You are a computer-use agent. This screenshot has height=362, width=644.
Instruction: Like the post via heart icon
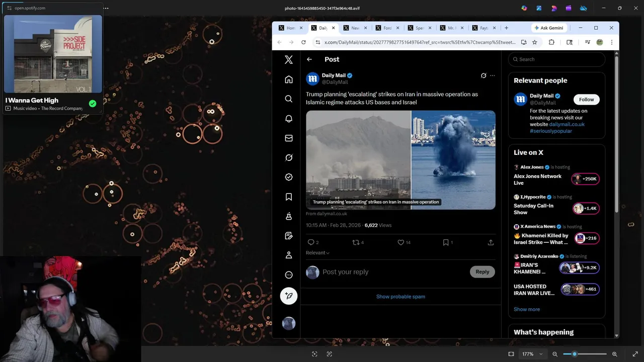click(x=401, y=242)
